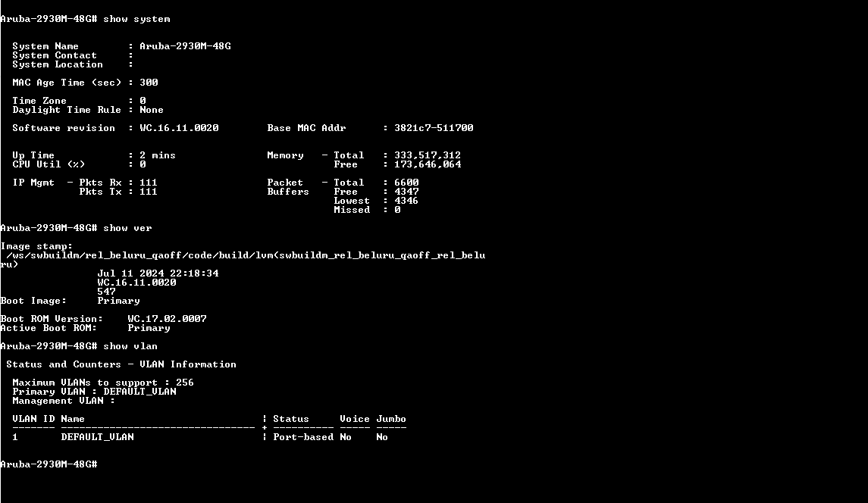
Task: Select Base MAC Addr value 3821c7-511700
Action: [434, 128]
